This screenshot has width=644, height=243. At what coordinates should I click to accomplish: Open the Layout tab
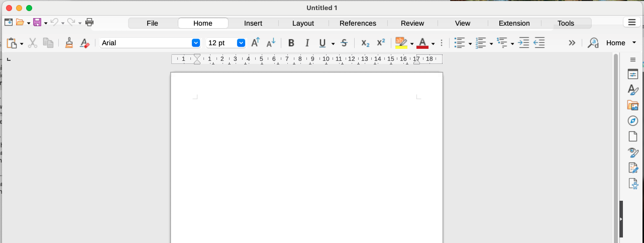tap(303, 23)
